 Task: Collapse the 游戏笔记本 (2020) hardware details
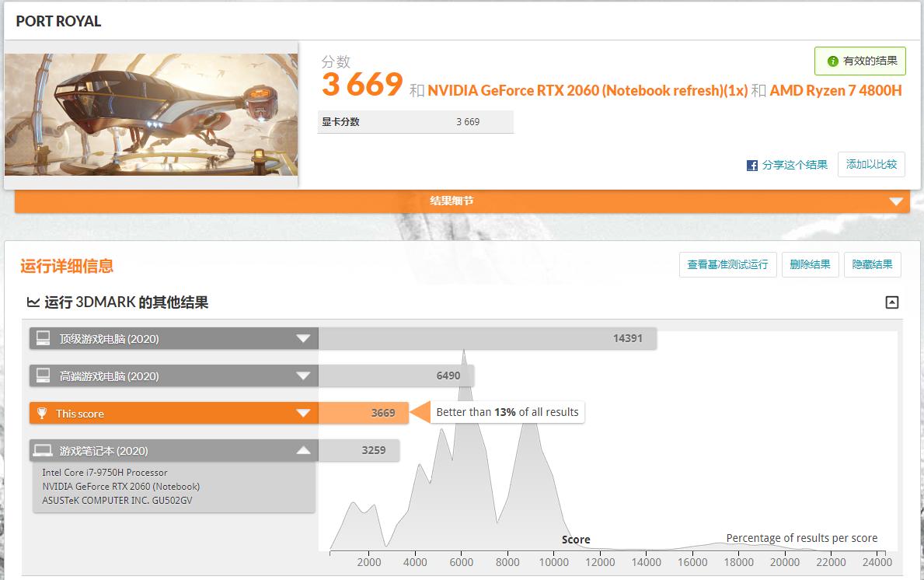[x=304, y=449]
